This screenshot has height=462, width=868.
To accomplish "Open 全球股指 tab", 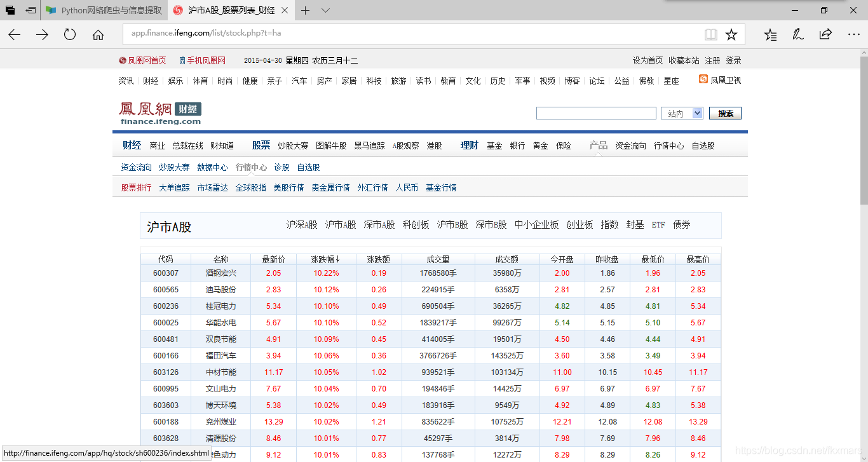I will coord(250,187).
